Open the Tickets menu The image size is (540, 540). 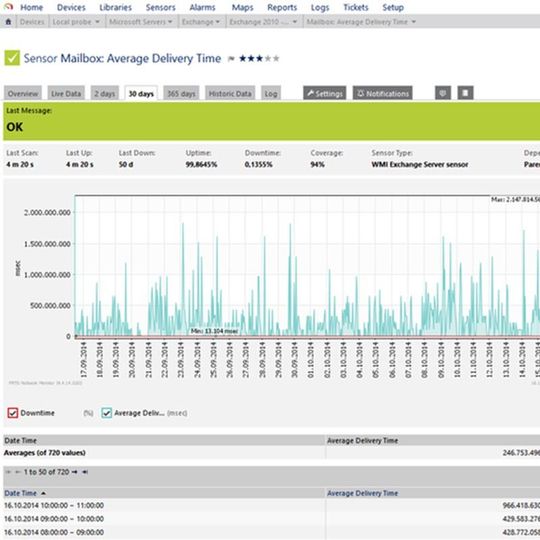click(356, 7)
